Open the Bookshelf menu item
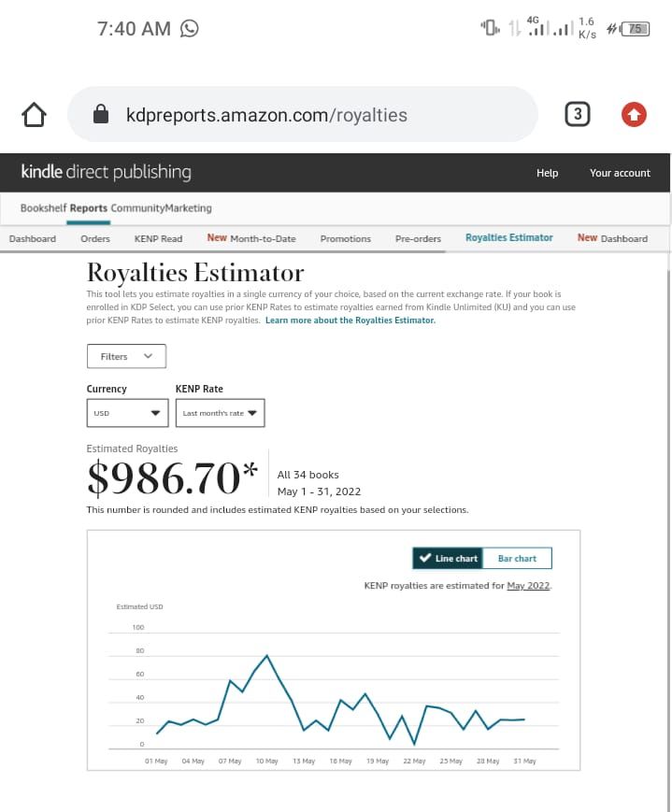 [43, 207]
